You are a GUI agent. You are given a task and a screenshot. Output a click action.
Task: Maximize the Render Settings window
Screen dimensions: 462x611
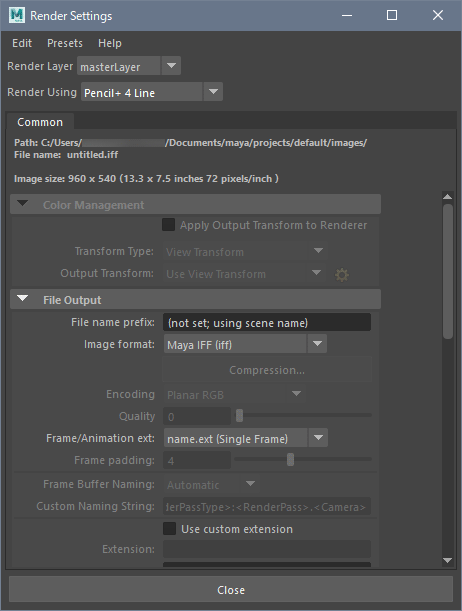[x=392, y=15]
